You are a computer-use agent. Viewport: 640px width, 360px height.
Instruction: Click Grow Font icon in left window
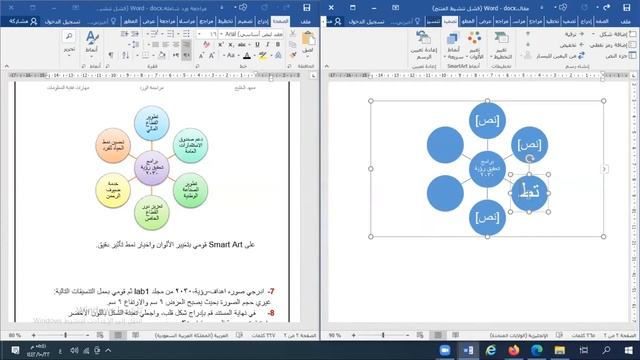212,56
